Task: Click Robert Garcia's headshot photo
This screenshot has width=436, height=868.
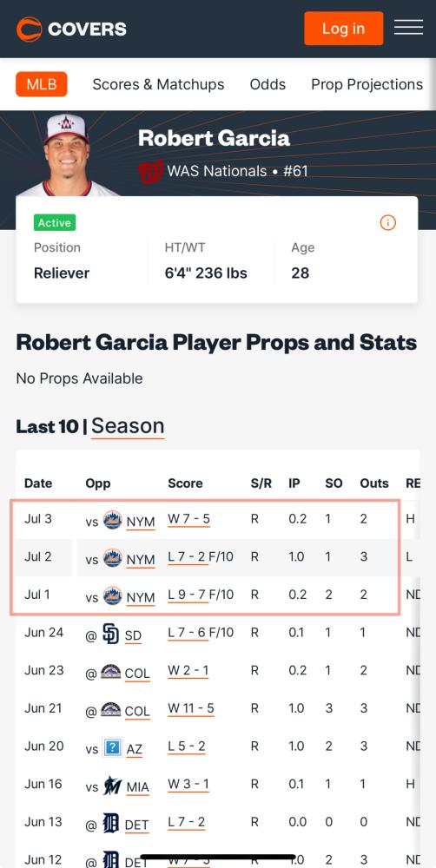Action: [67, 154]
